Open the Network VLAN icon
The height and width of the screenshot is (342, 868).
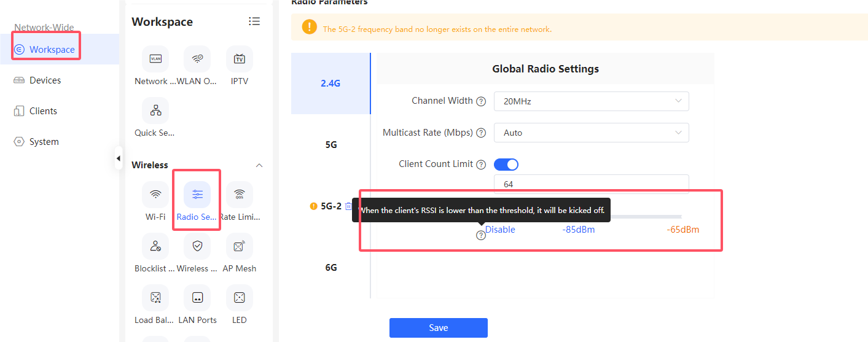pyautogui.click(x=155, y=59)
